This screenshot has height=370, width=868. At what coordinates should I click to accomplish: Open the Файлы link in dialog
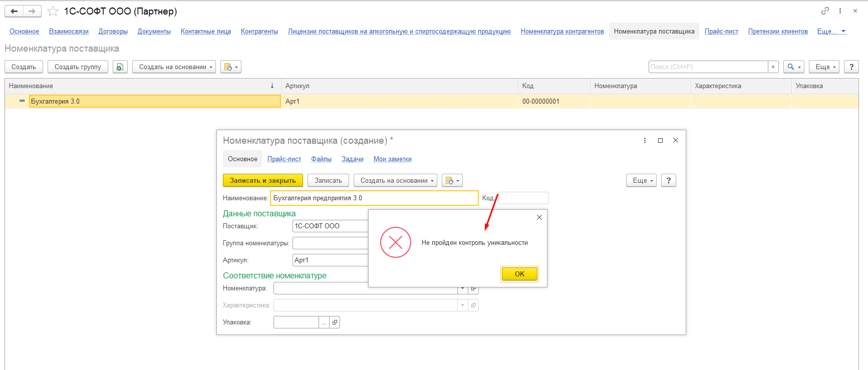pyautogui.click(x=321, y=159)
